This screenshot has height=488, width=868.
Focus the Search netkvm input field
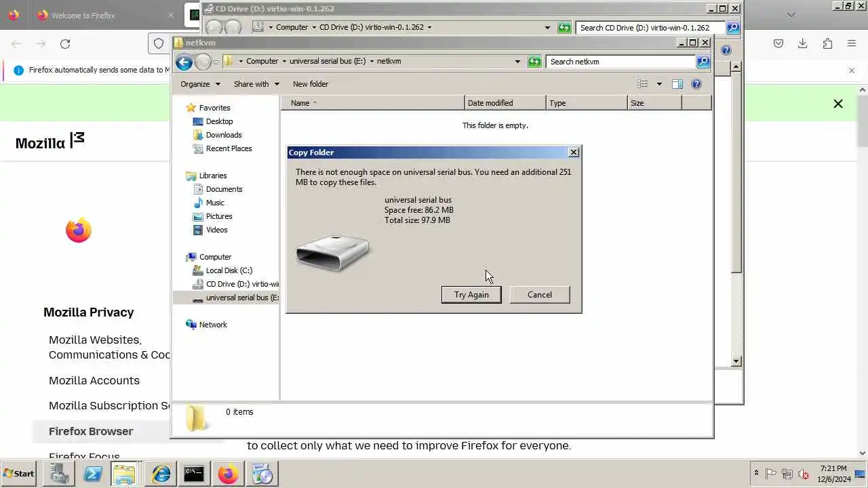(x=621, y=62)
